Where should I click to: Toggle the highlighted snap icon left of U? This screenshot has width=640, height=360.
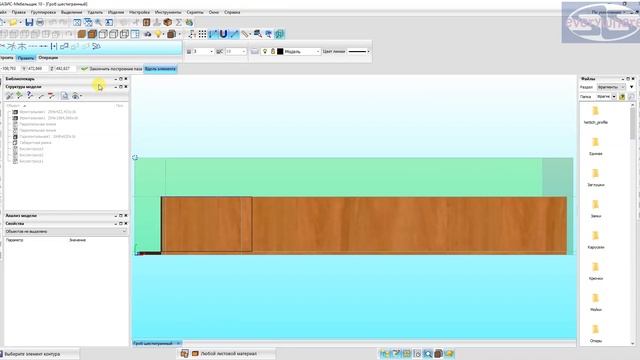click(213, 34)
